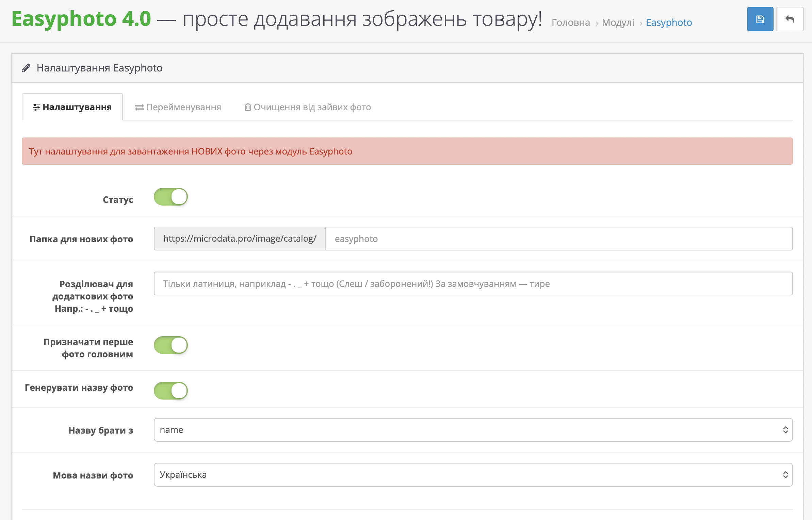This screenshot has width=812, height=520.
Task: Switch to the Перейменування tab
Action: pos(178,107)
